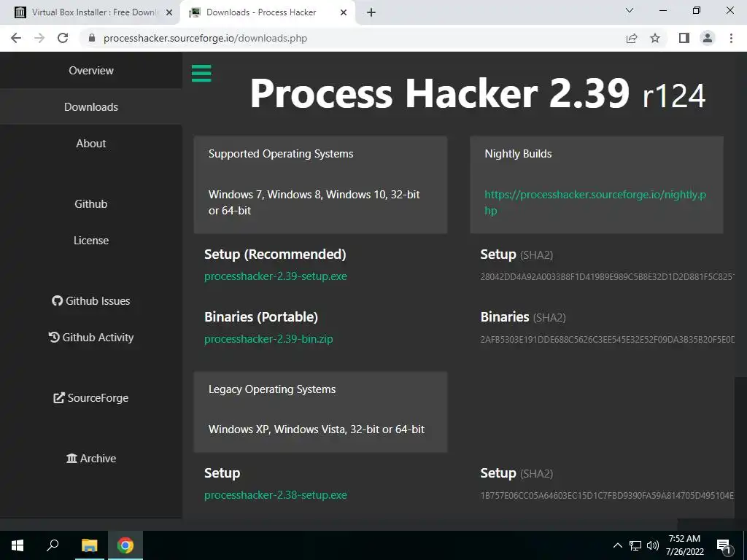Open the Windows Start menu
747x560 pixels.
pos(18,545)
